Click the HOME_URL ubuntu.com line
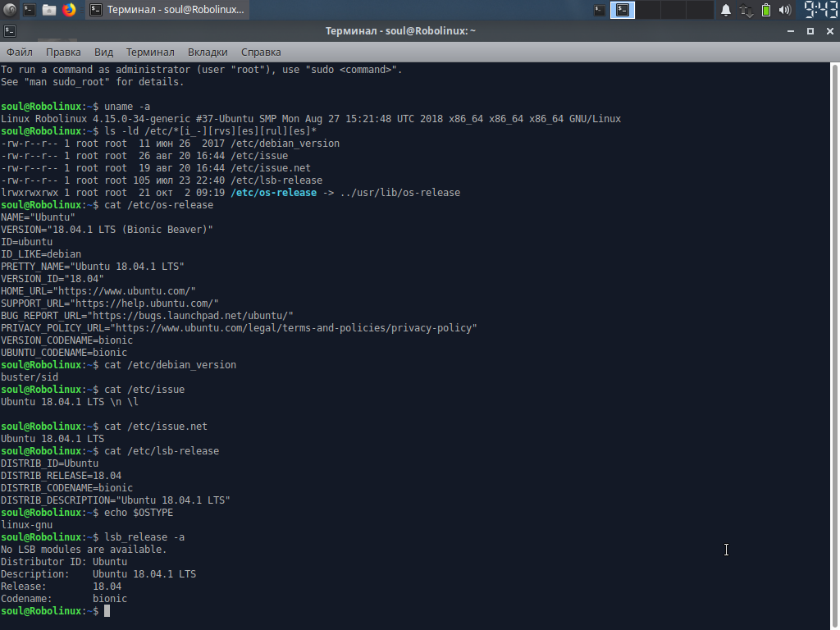 coord(98,291)
